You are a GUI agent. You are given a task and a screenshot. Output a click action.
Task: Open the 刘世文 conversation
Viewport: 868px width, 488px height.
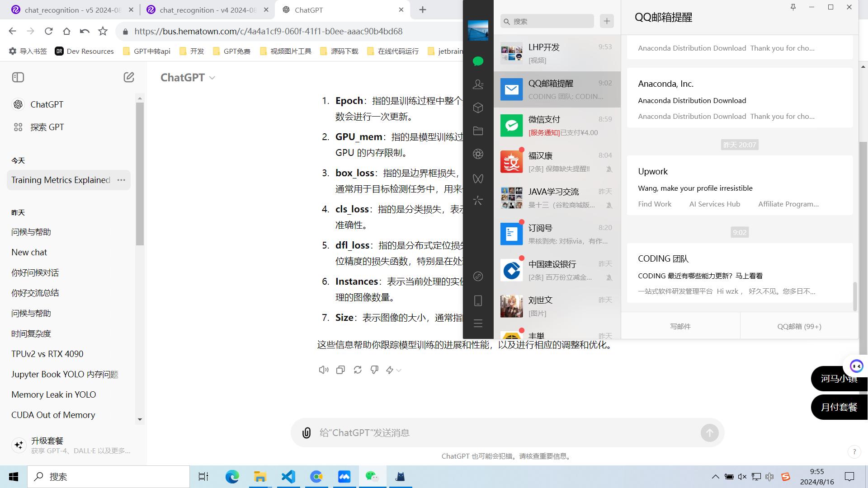coord(557,306)
